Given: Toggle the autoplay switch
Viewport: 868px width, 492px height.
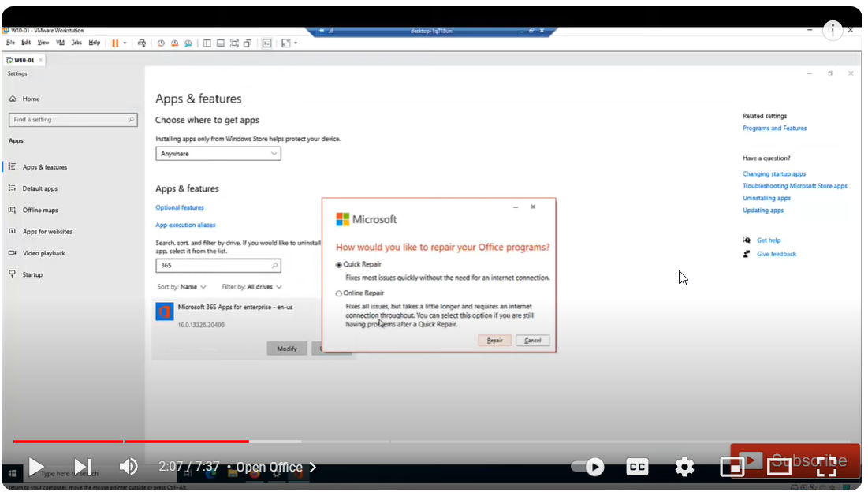Looking at the screenshot, I should (587, 468).
